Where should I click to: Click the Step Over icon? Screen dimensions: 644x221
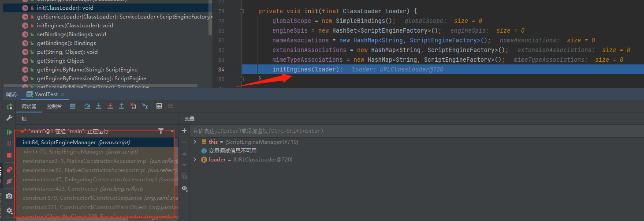pyautogui.click(x=87, y=106)
